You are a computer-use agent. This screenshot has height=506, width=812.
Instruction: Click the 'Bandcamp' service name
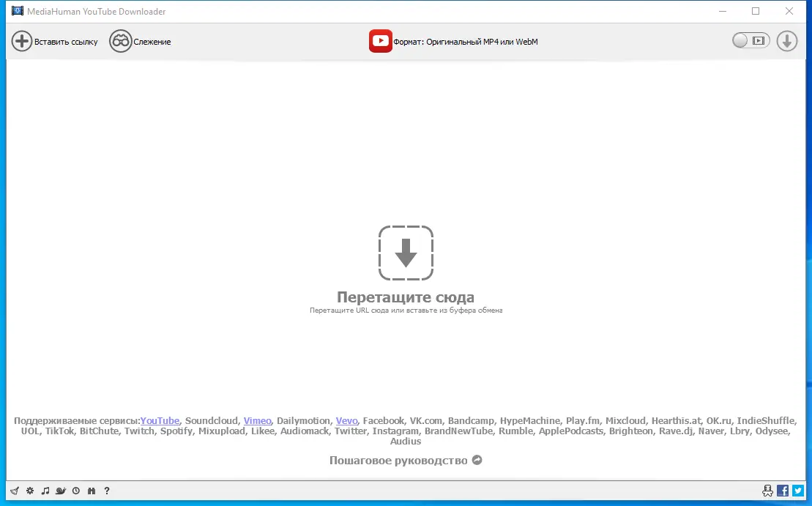point(471,420)
